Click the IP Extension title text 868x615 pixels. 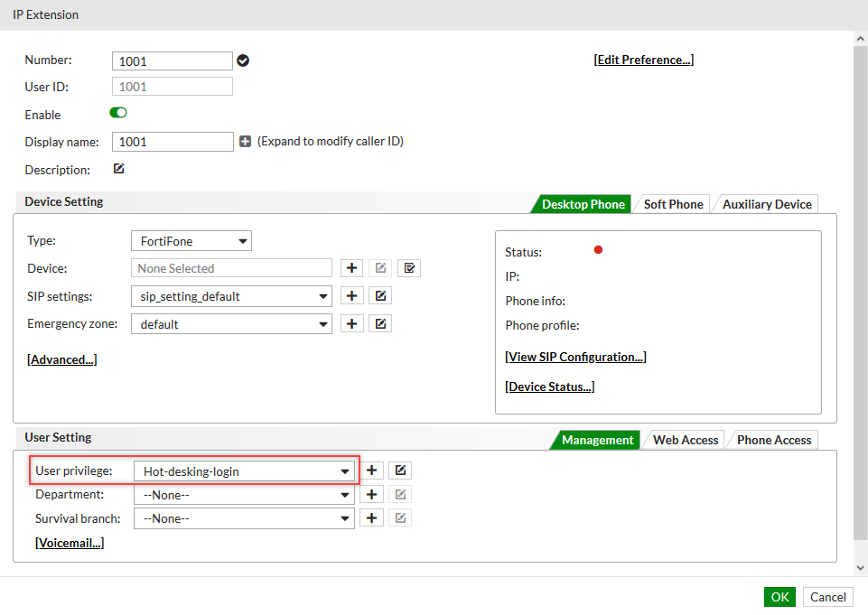[45, 15]
